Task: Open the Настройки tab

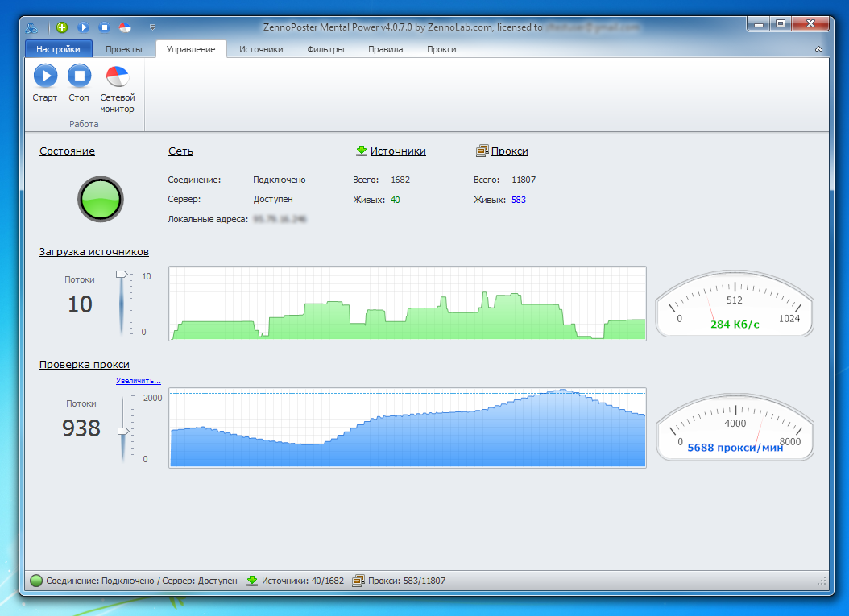Action: click(59, 49)
